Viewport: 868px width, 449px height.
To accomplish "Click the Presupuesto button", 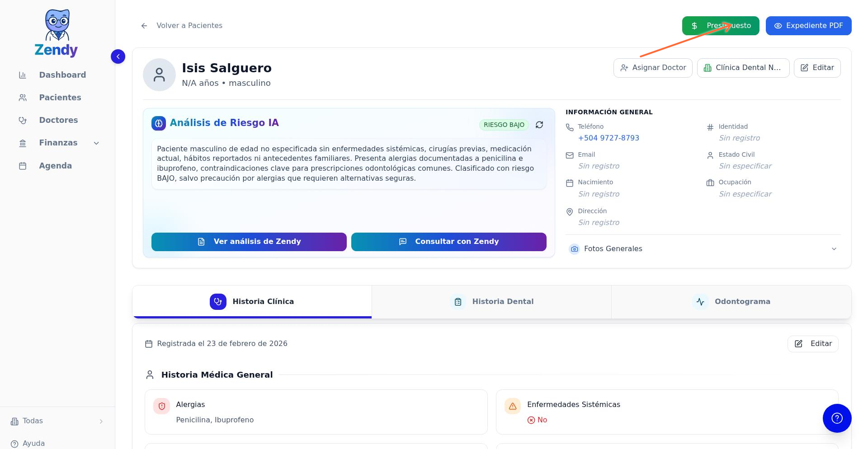I will click(x=720, y=26).
